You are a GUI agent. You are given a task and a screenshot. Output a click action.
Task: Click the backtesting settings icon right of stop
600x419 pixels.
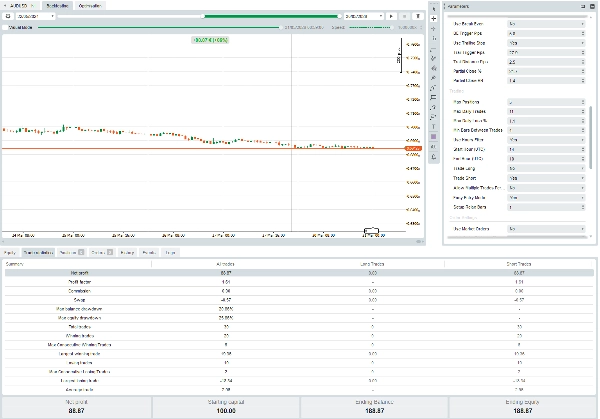[417, 17]
